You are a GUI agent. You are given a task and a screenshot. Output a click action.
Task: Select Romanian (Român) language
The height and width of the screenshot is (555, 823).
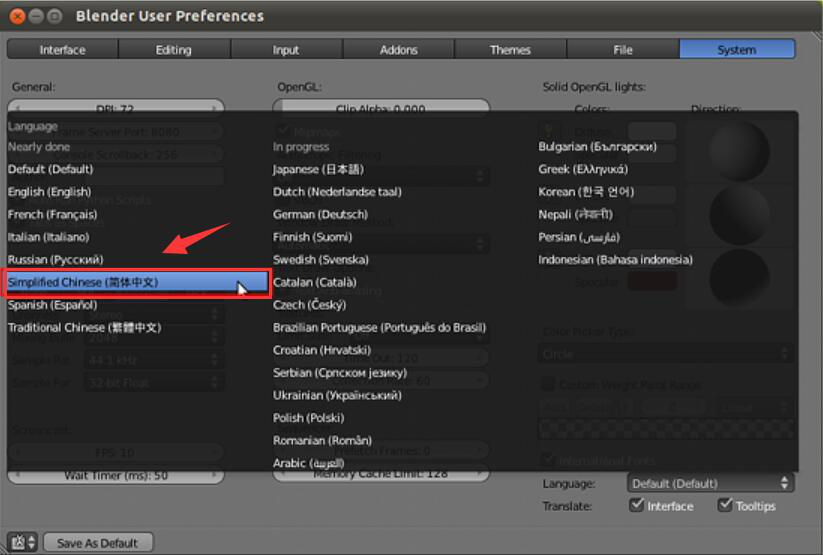tap(322, 441)
